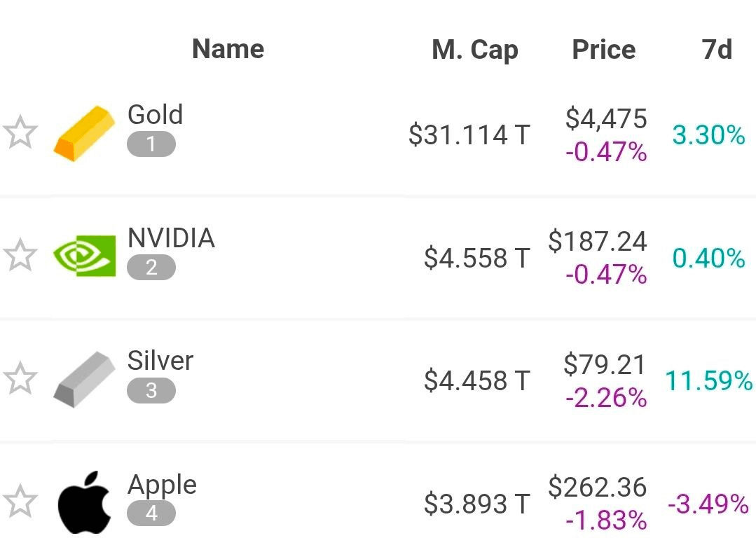
Task: Open the Apple name link
Action: pyautogui.click(x=162, y=485)
